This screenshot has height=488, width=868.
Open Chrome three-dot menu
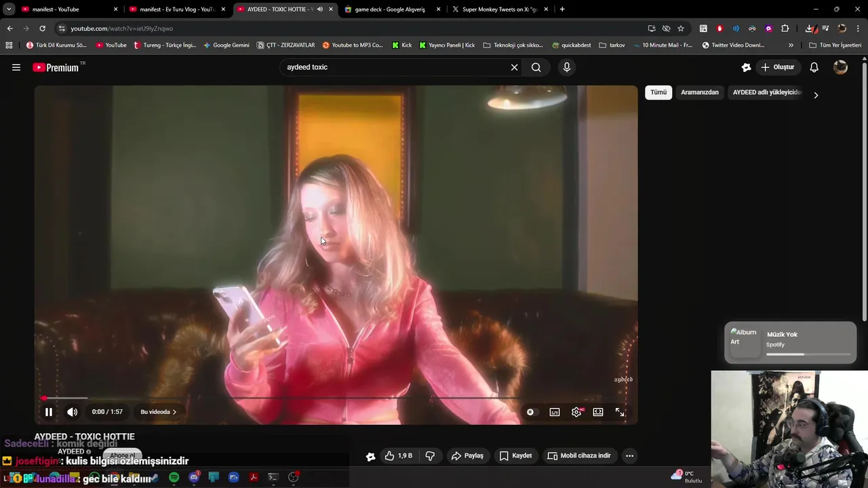point(859,28)
